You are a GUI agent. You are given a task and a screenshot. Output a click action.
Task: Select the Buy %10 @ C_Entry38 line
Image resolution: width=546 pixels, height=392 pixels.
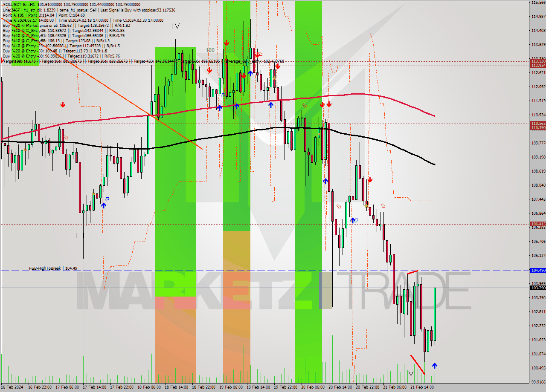click(x=64, y=31)
